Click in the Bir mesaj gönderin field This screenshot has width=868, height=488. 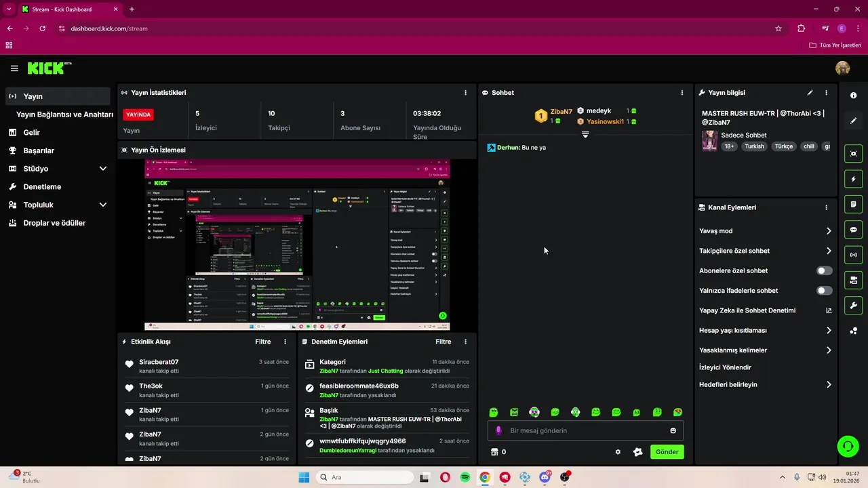tap(585, 430)
